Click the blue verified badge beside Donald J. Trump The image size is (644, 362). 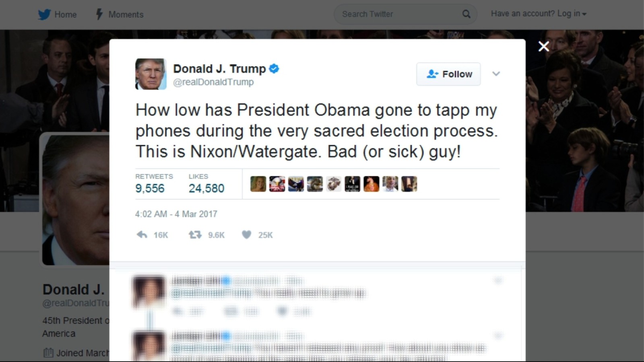pos(274,69)
